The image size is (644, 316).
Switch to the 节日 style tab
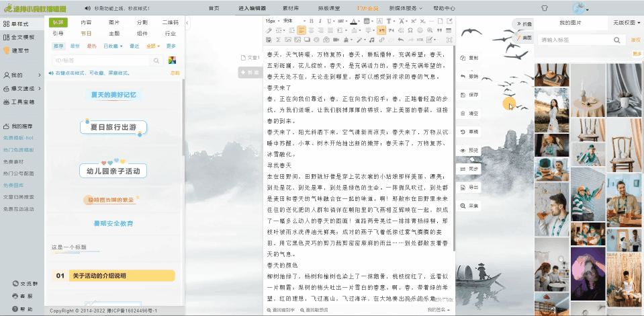pos(86,33)
